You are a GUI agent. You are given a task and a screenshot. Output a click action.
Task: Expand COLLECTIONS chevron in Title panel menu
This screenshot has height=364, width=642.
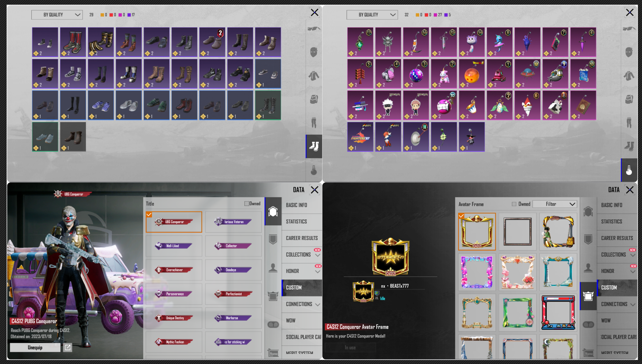[x=317, y=255]
